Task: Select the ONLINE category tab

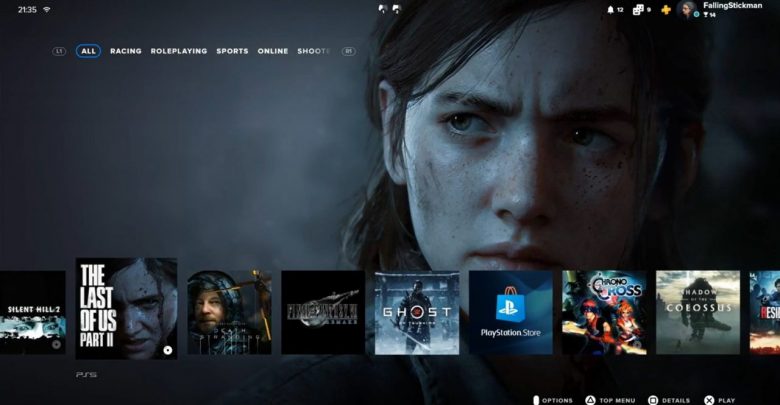Action: click(273, 51)
